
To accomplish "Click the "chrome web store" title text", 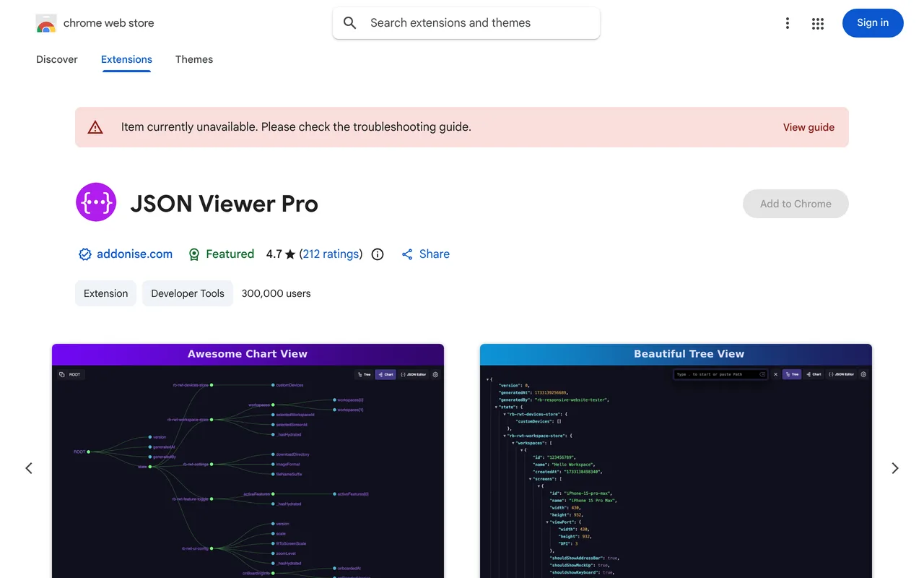I will click(109, 23).
